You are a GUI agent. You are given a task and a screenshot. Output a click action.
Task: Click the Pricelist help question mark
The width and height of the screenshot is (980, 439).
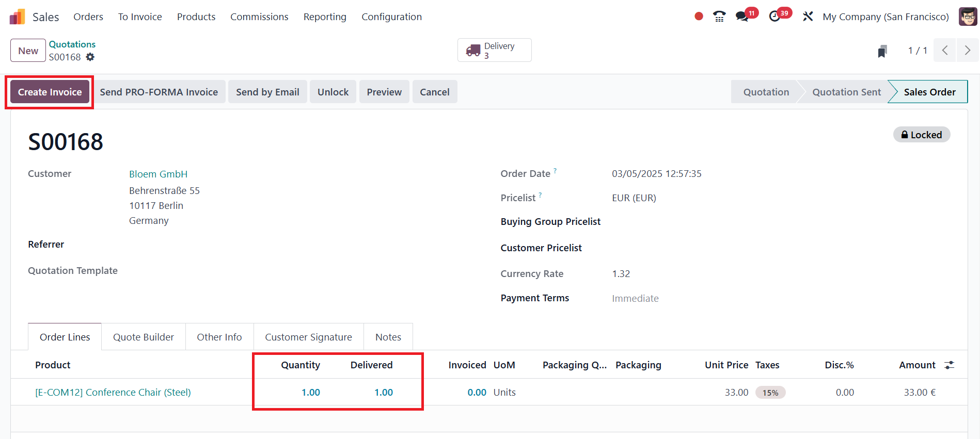tap(540, 195)
